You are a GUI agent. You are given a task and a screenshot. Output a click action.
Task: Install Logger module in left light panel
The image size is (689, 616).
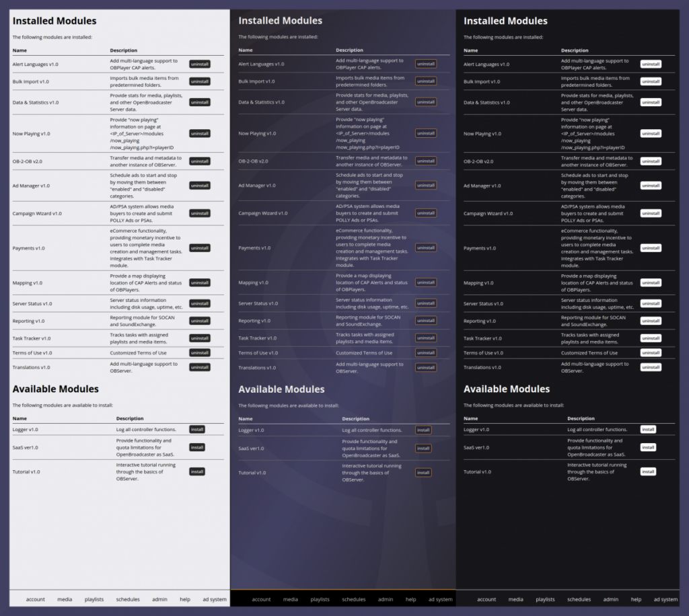pyautogui.click(x=196, y=429)
